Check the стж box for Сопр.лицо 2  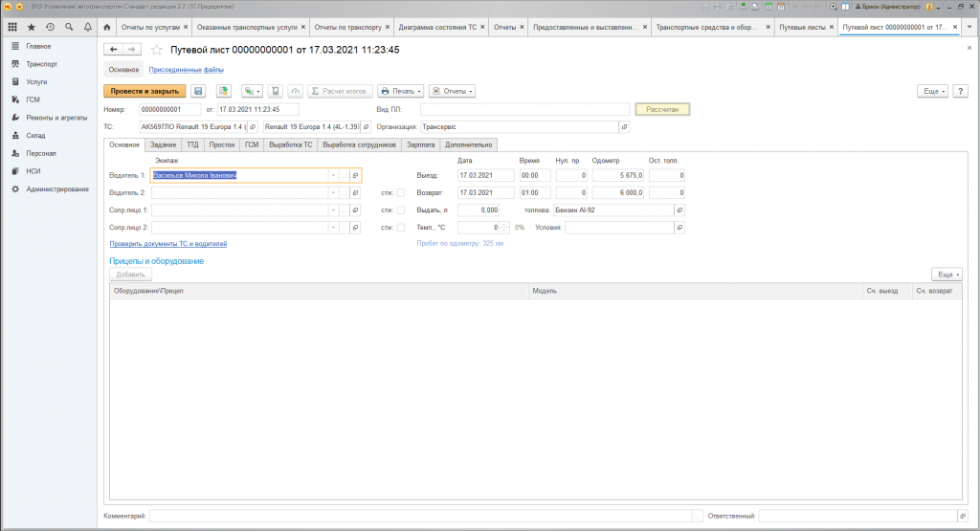click(x=401, y=228)
